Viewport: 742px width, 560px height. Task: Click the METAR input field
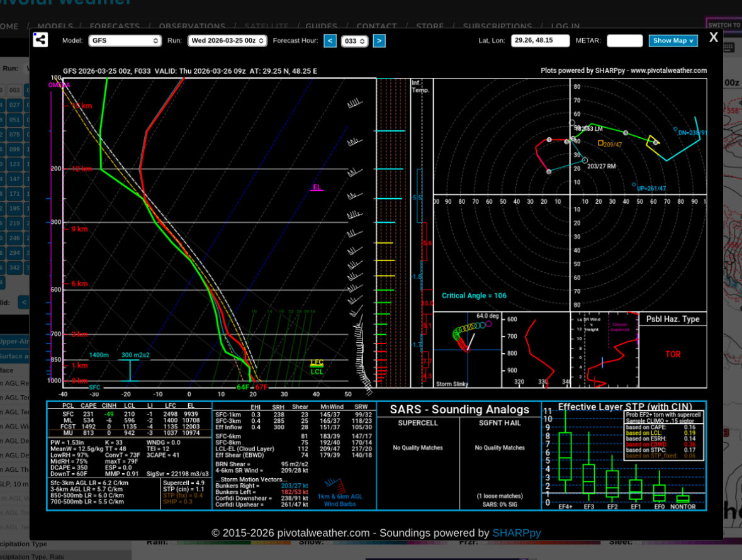point(625,41)
